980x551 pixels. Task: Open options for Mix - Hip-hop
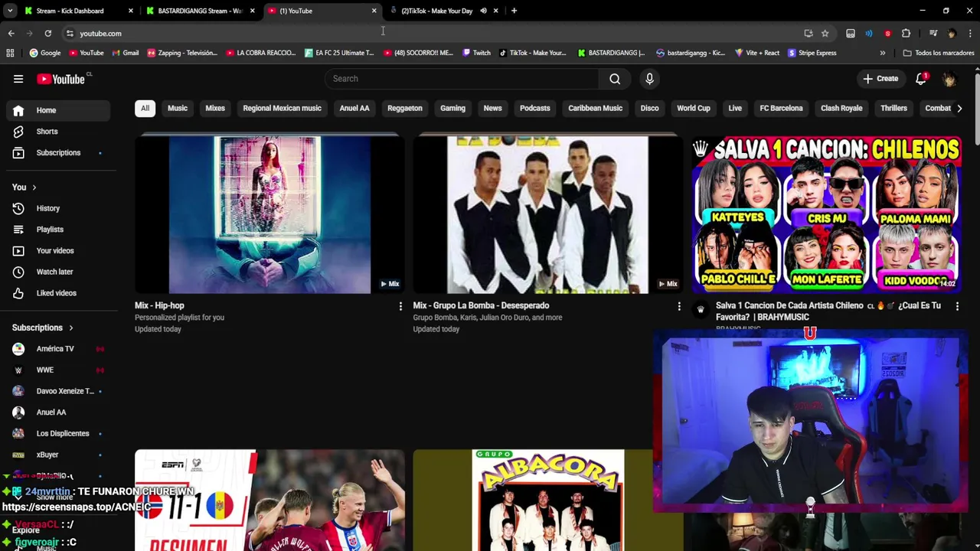pos(400,306)
